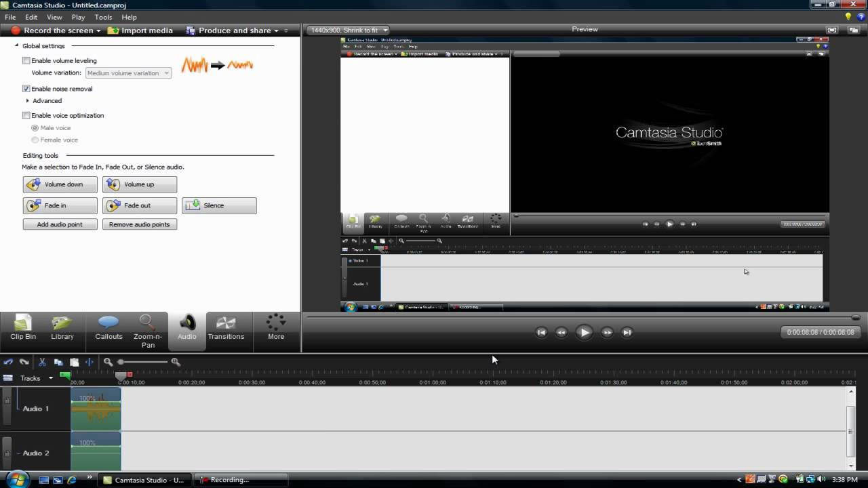Viewport: 868px width, 488px height.
Task: Click the Volume down button
Action: [x=60, y=184]
